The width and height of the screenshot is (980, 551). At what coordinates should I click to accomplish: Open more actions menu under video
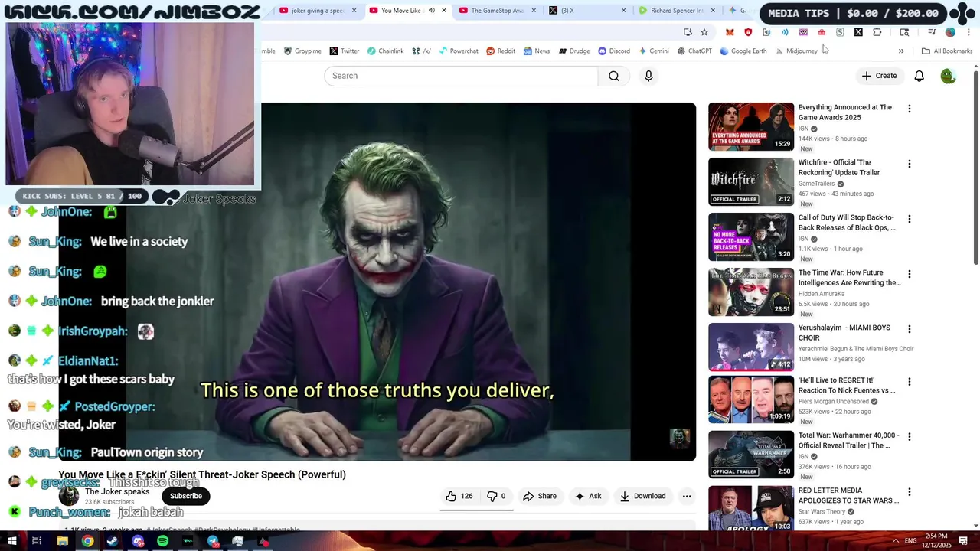click(687, 496)
